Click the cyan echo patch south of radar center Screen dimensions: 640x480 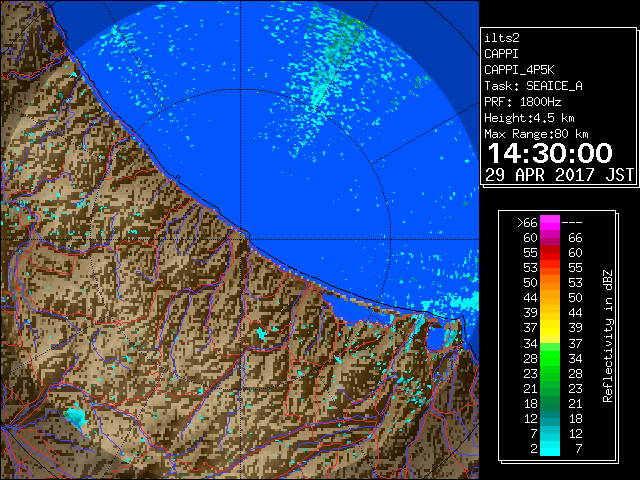point(261,333)
